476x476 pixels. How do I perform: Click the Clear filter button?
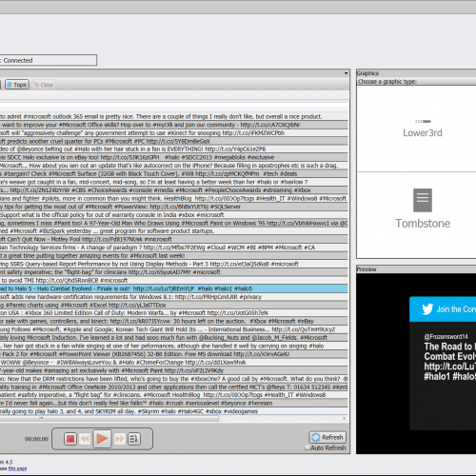pyautogui.click(x=44, y=85)
